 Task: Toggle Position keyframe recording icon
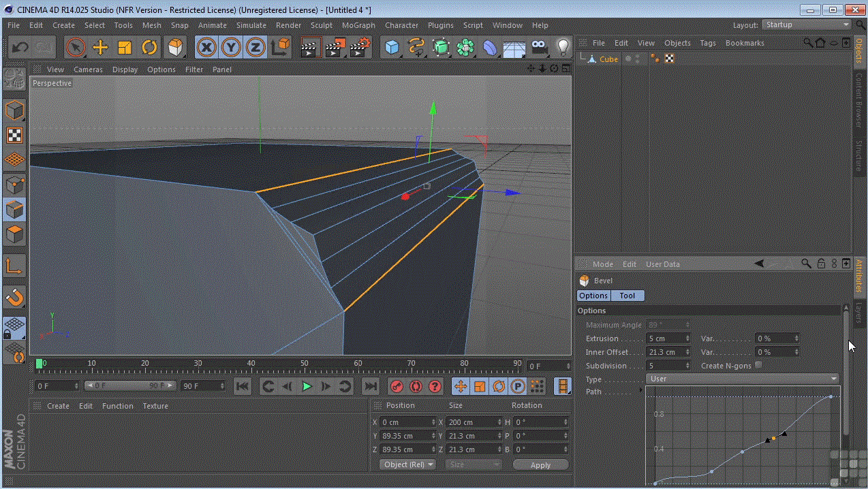click(461, 386)
